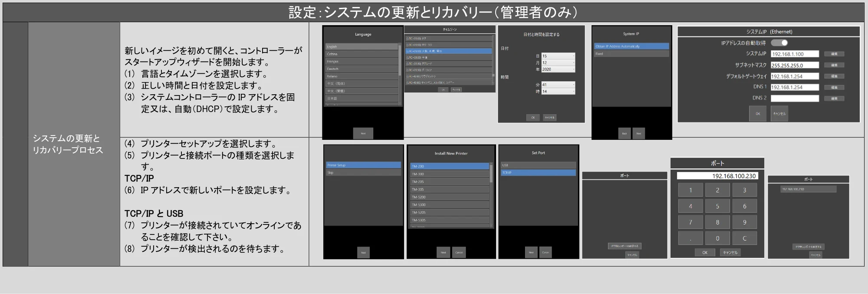Click Back in the System IP screen

(x=624, y=133)
